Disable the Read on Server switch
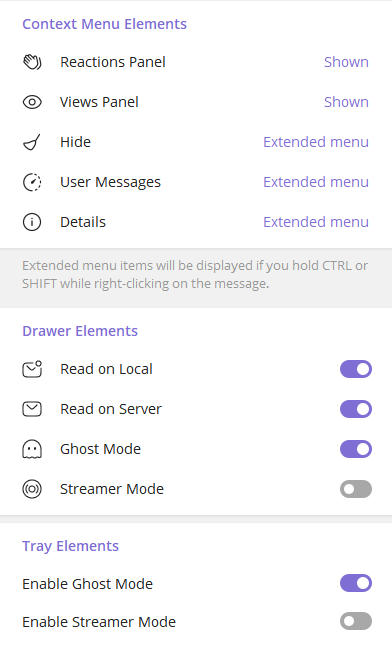 356,409
